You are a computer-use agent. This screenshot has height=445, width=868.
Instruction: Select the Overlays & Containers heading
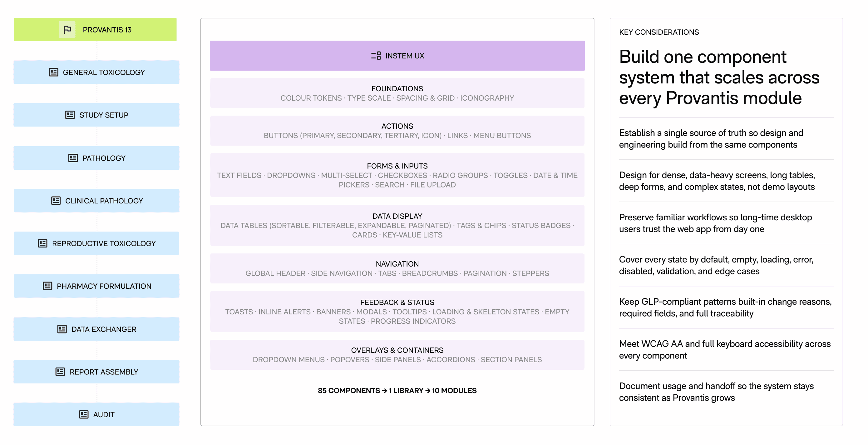[397, 350]
